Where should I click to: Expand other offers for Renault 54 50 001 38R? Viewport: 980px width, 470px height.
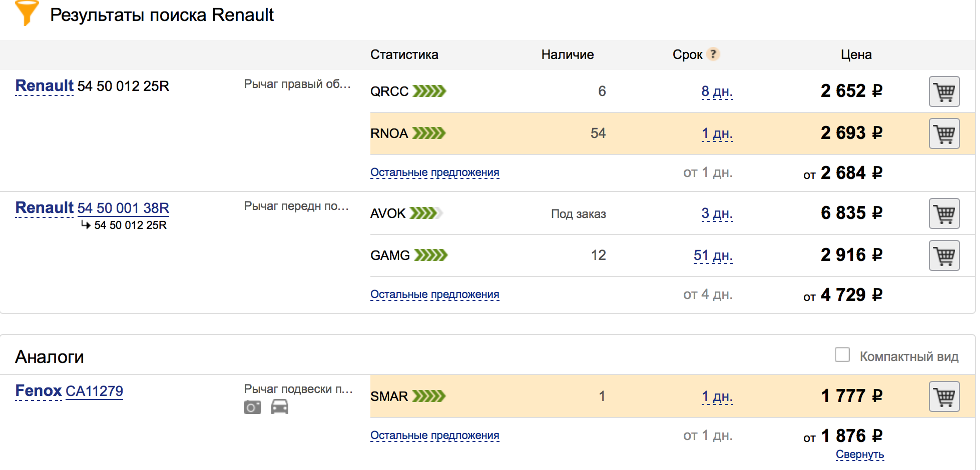point(434,294)
